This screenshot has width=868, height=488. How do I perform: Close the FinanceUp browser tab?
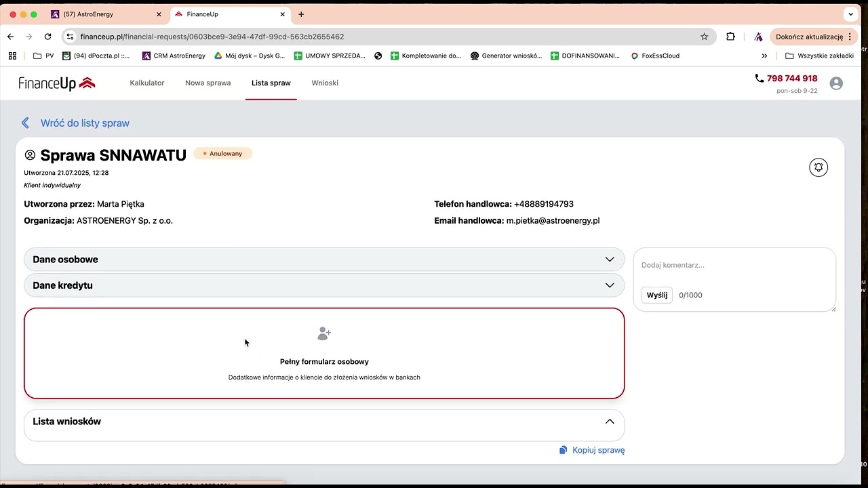coord(283,14)
